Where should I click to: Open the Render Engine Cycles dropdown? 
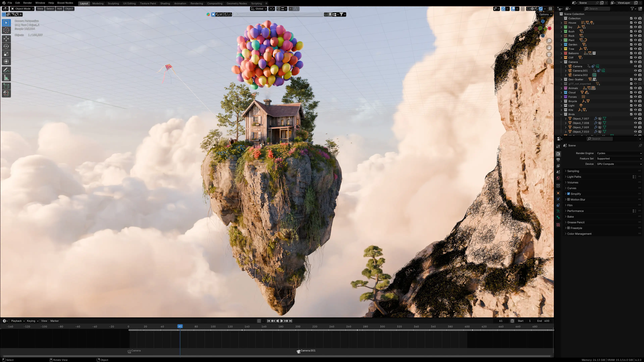[x=619, y=153]
